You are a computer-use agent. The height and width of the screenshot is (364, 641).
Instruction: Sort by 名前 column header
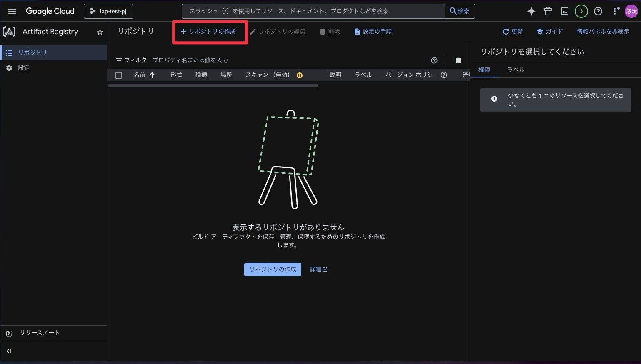tap(140, 75)
